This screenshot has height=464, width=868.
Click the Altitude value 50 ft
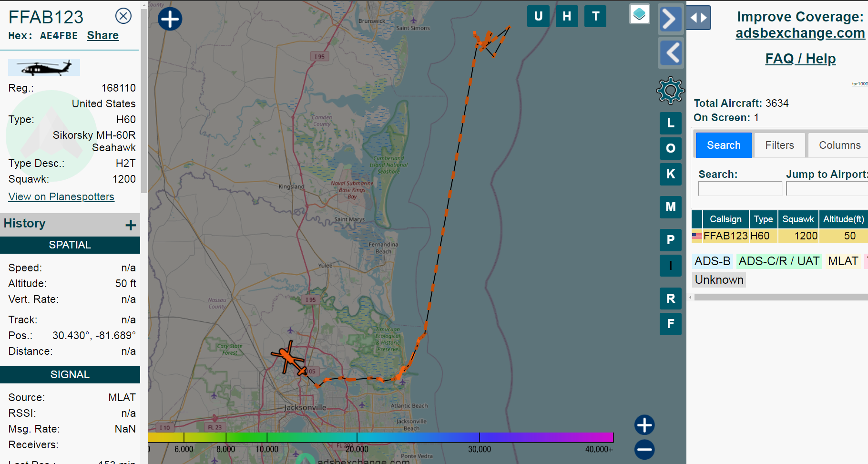point(125,284)
